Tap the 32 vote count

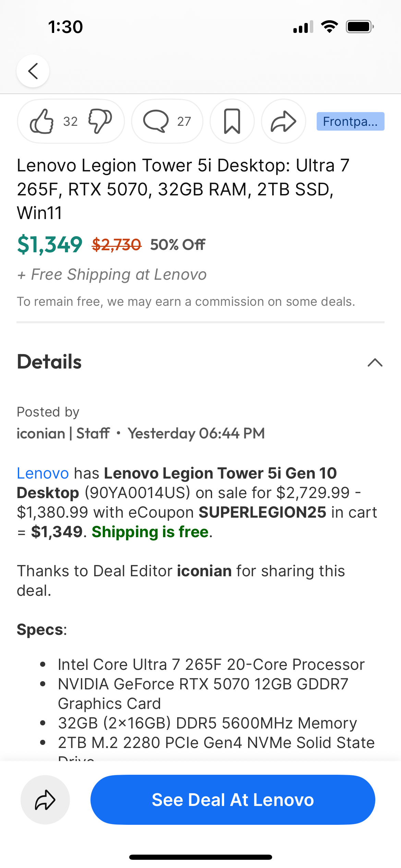coord(71,121)
